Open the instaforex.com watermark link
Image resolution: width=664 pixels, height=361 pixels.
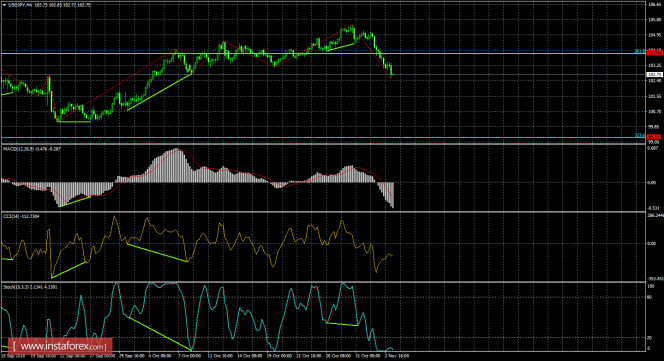coord(60,347)
